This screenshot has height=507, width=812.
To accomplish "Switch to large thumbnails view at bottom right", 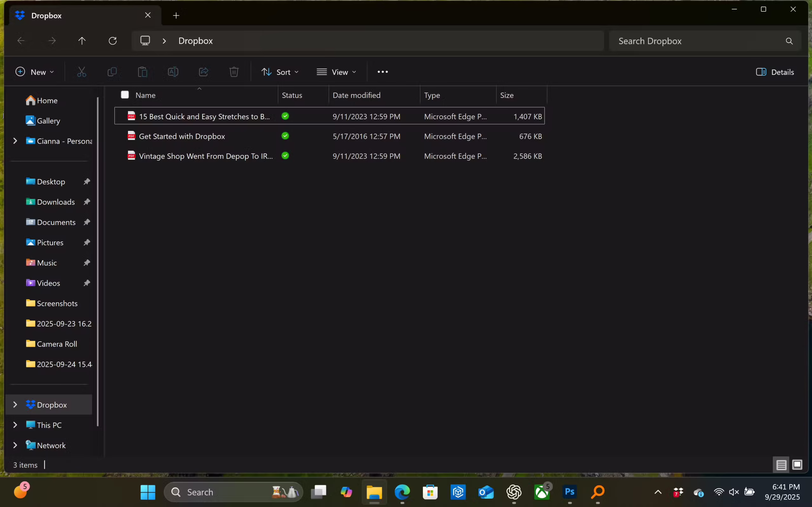I will pyautogui.click(x=798, y=465).
